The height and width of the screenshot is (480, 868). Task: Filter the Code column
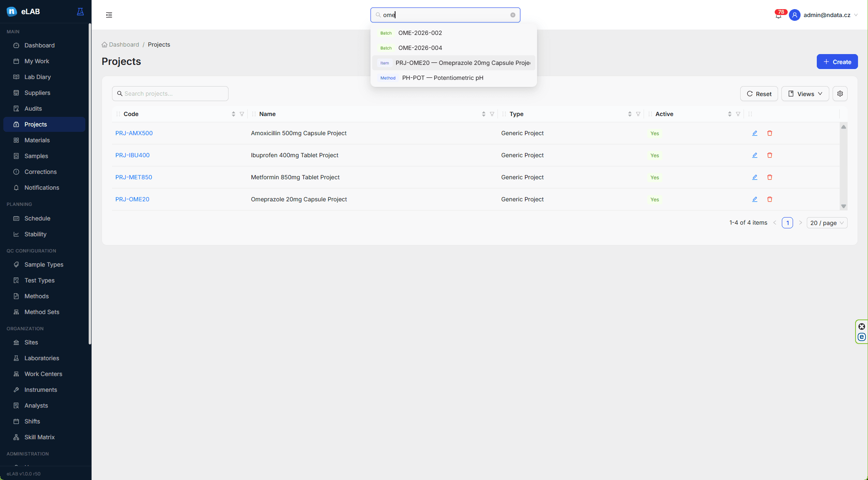[242, 114]
